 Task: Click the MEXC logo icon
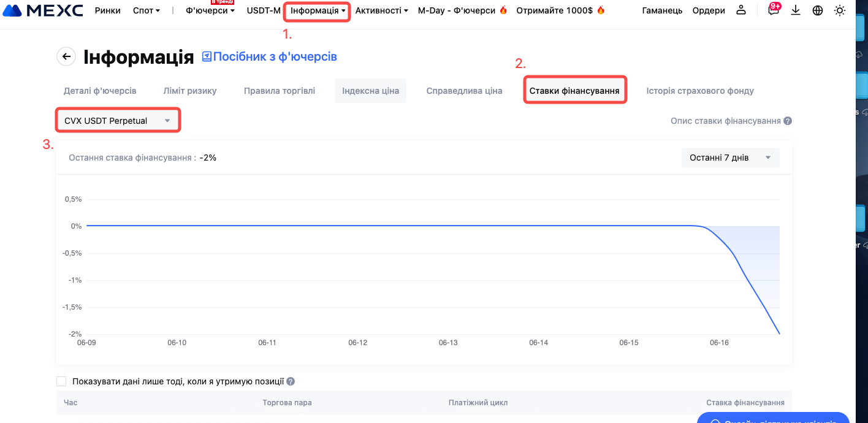pyautogui.click(x=16, y=10)
